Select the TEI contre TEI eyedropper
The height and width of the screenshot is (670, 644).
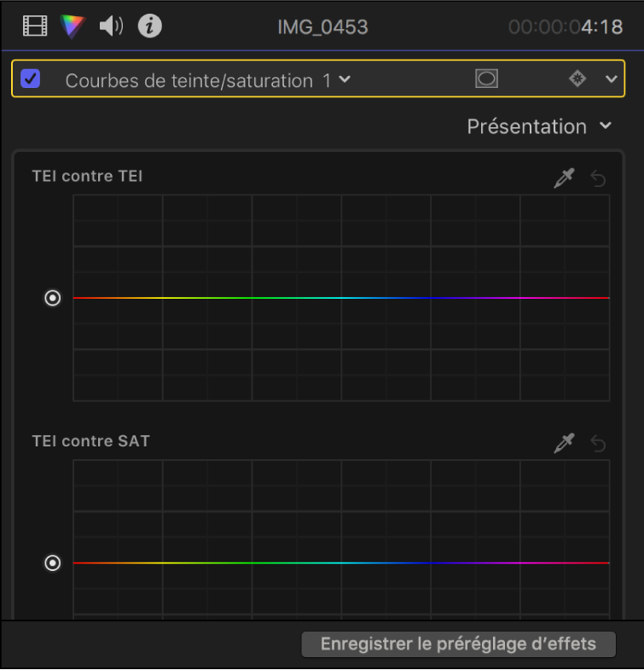coord(564,178)
